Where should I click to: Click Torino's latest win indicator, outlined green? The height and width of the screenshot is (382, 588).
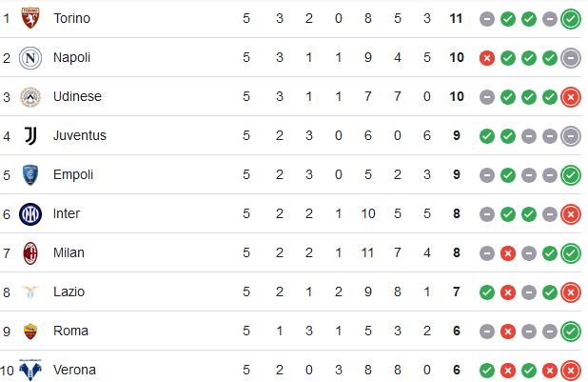point(571,19)
